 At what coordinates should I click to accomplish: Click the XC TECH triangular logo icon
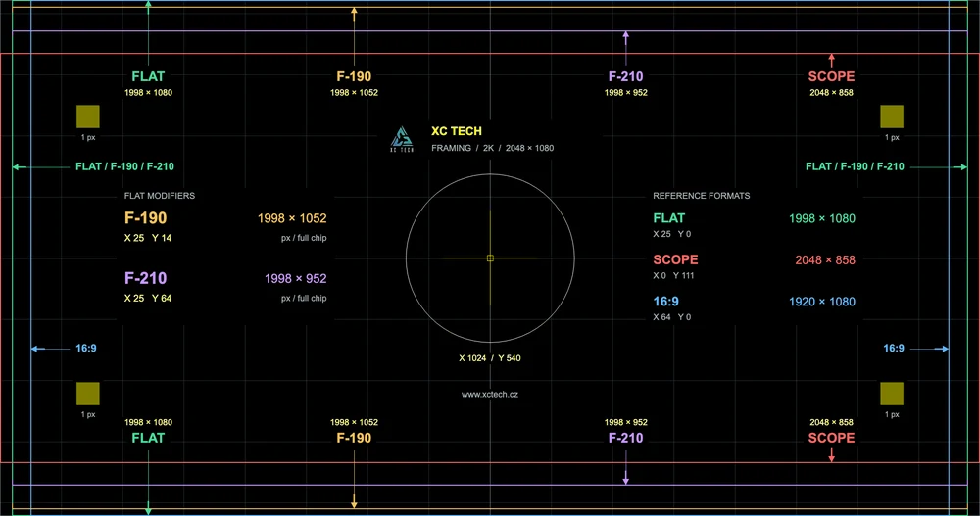point(401,139)
